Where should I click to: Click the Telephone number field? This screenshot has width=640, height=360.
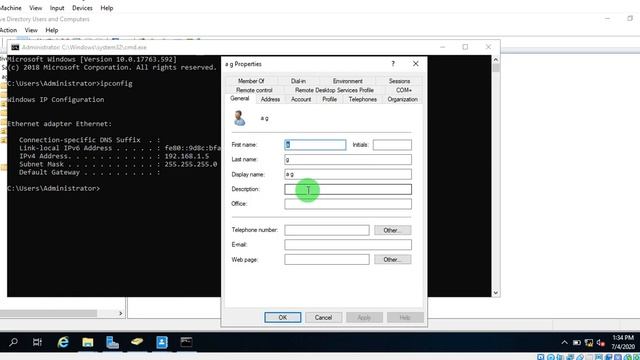click(327, 230)
